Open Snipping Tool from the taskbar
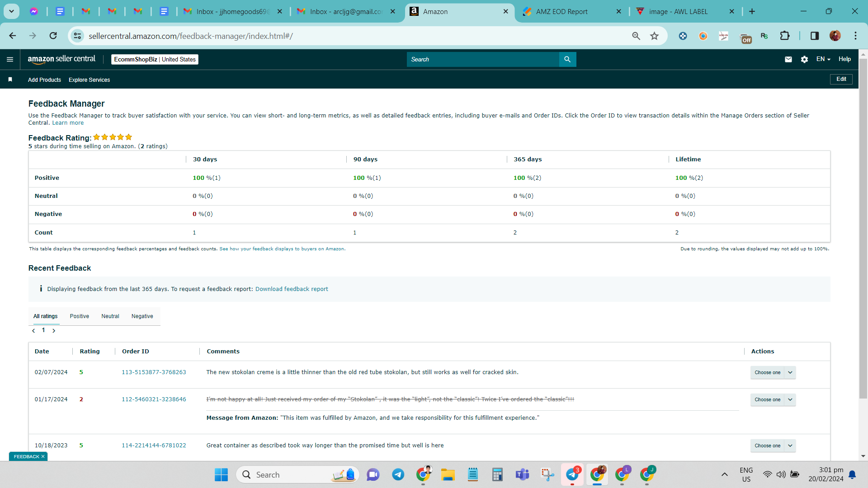This screenshot has width=868, height=488. pyautogui.click(x=547, y=474)
